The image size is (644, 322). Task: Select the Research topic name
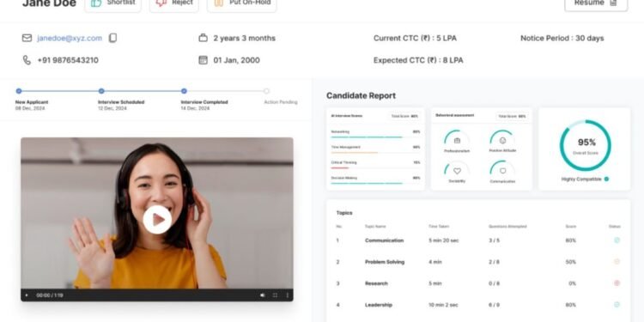coord(376,283)
